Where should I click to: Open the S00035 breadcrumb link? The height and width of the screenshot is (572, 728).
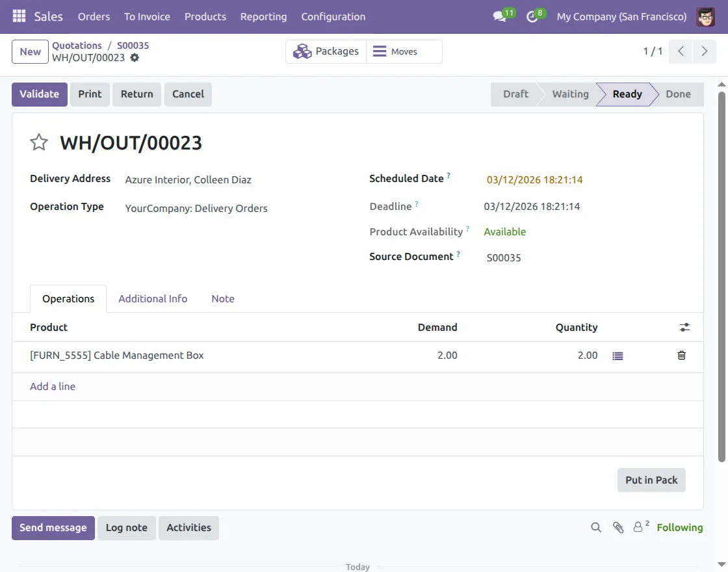[x=133, y=45]
